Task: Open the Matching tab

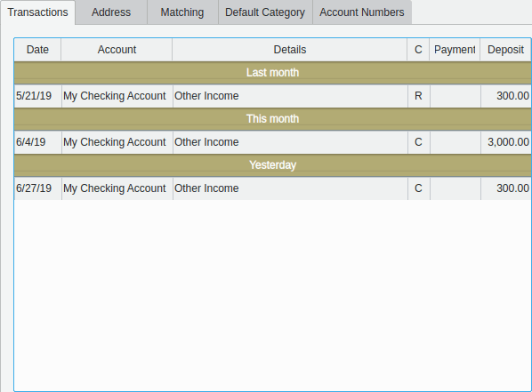Action: [x=182, y=12]
